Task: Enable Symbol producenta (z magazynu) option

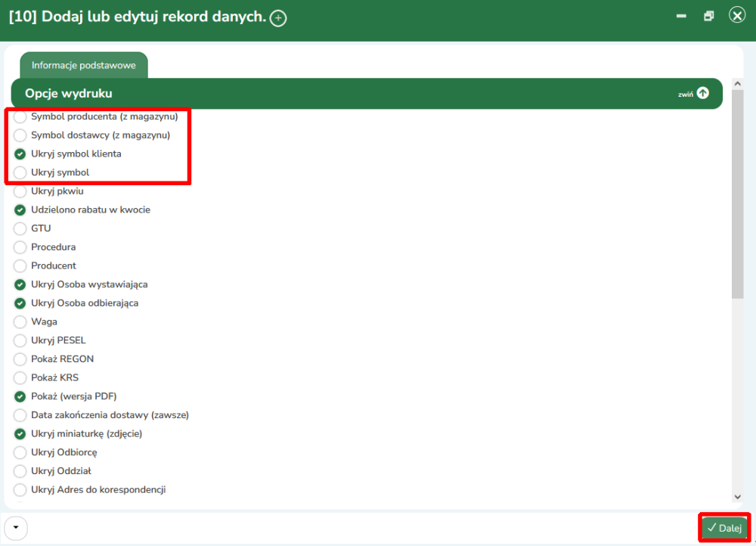Action: 20,117
